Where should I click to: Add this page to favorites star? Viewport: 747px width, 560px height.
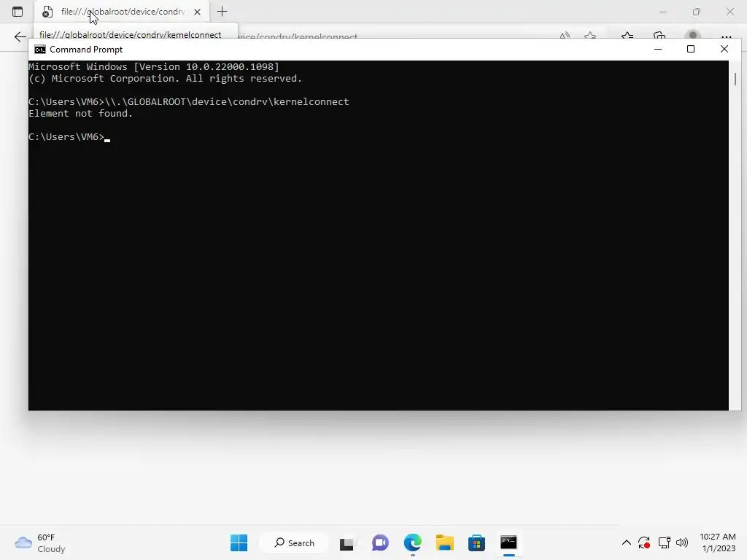pyautogui.click(x=590, y=36)
